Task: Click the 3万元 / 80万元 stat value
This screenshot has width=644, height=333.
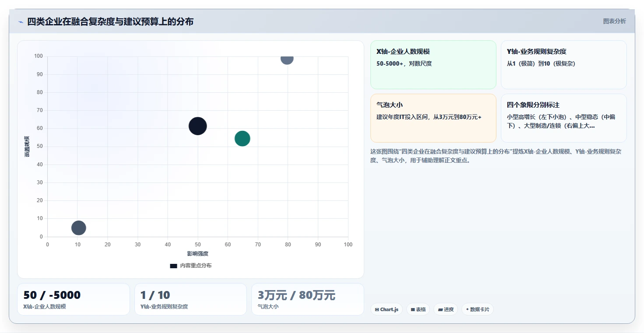Action: [296, 295]
